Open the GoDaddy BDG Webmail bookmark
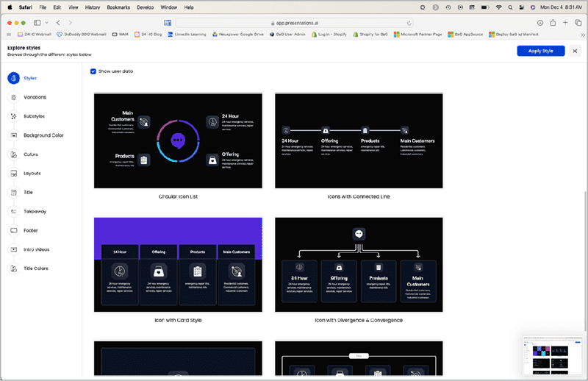The height and width of the screenshot is (381, 588). (x=82, y=34)
